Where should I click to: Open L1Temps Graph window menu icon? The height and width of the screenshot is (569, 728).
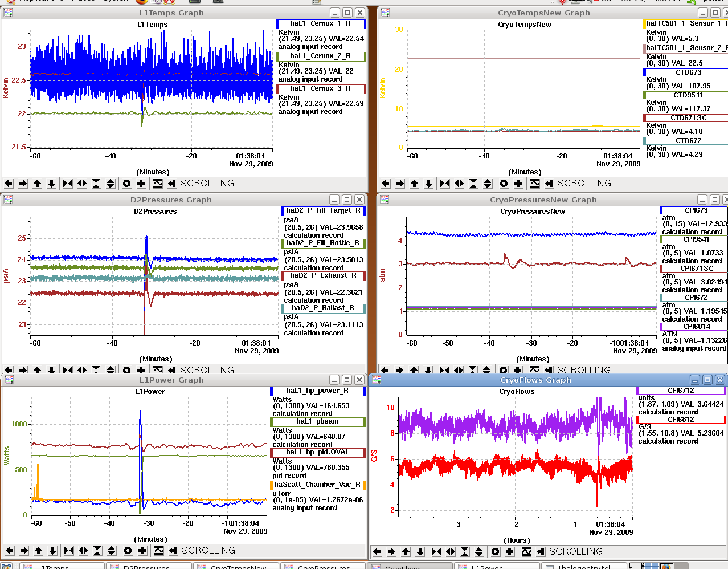click(x=7, y=13)
